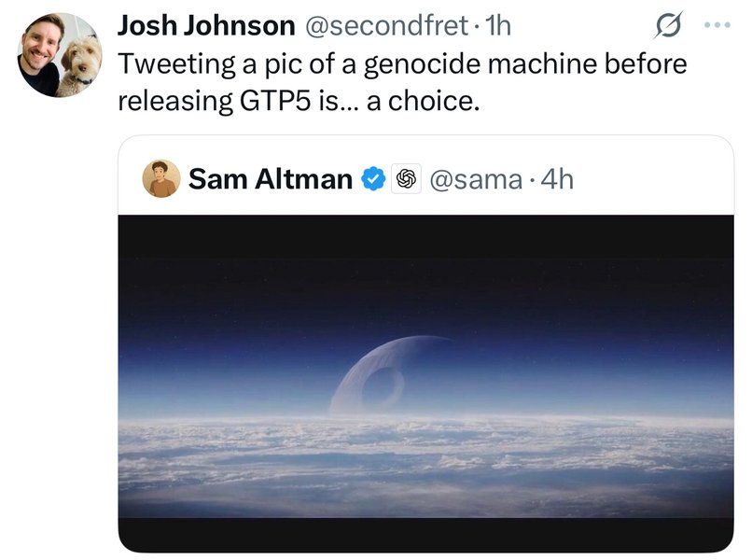Open the @secondfret handle link

[x=383, y=25]
